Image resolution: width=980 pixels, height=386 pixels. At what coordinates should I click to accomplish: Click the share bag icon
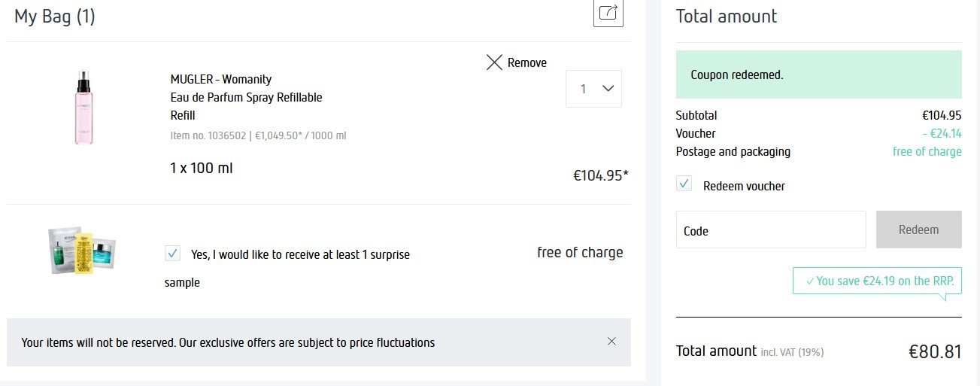(x=608, y=13)
